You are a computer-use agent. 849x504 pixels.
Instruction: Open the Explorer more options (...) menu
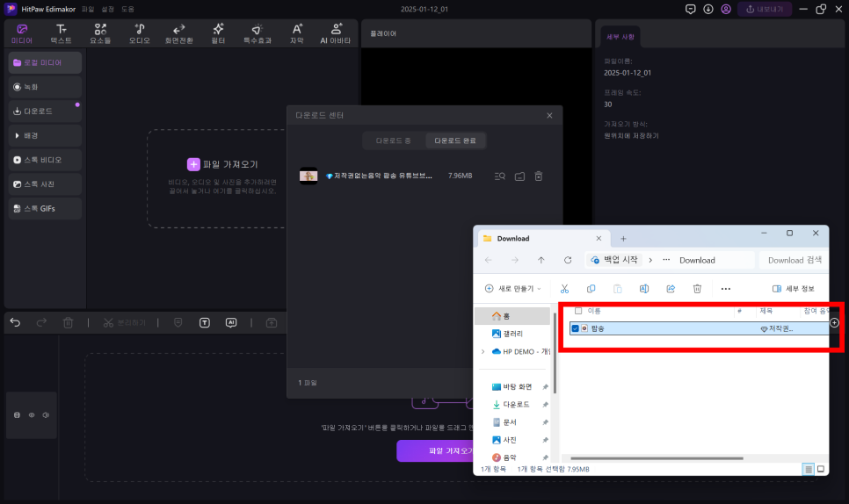726,289
